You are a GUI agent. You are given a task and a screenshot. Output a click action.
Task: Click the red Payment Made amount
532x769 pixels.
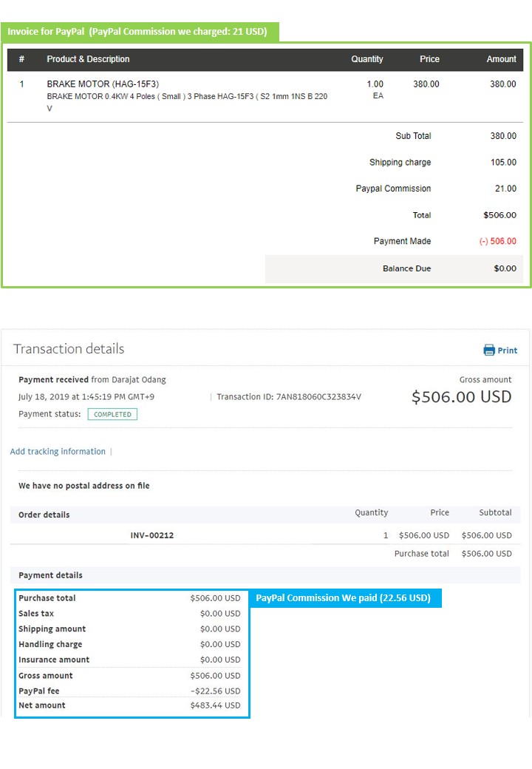(x=498, y=241)
